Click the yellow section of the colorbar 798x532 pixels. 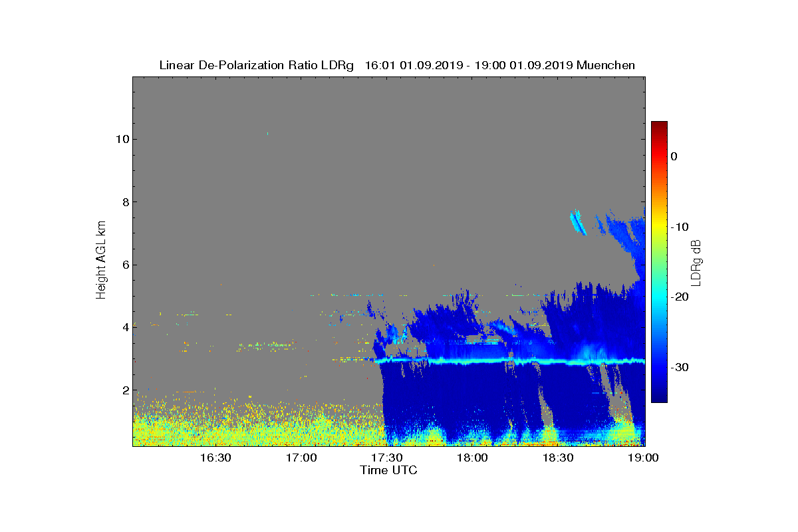pyautogui.click(x=659, y=226)
